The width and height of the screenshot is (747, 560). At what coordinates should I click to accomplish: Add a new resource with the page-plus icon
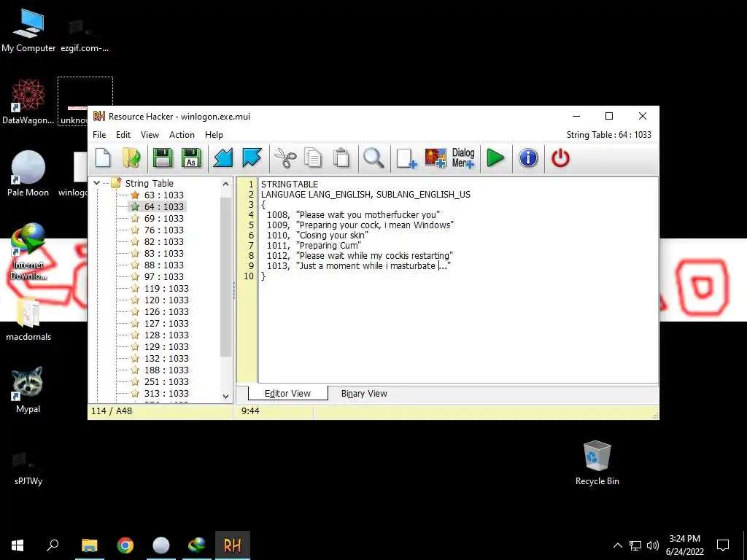coord(406,158)
